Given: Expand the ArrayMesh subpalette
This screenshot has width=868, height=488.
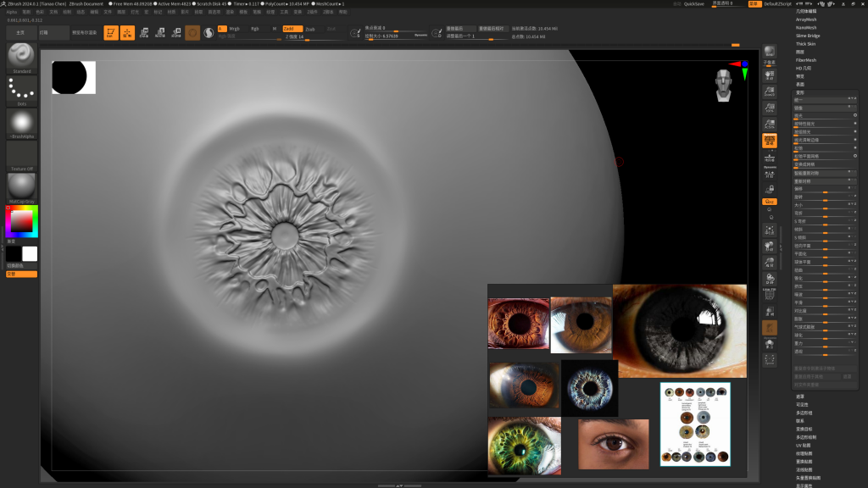Looking at the screenshot, I should (x=806, y=19).
